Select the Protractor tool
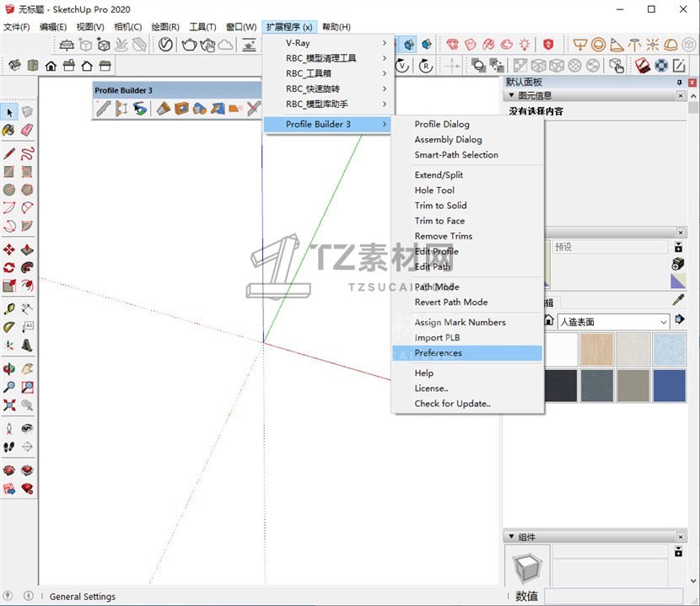This screenshot has height=606, width=700. coord(9,327)
